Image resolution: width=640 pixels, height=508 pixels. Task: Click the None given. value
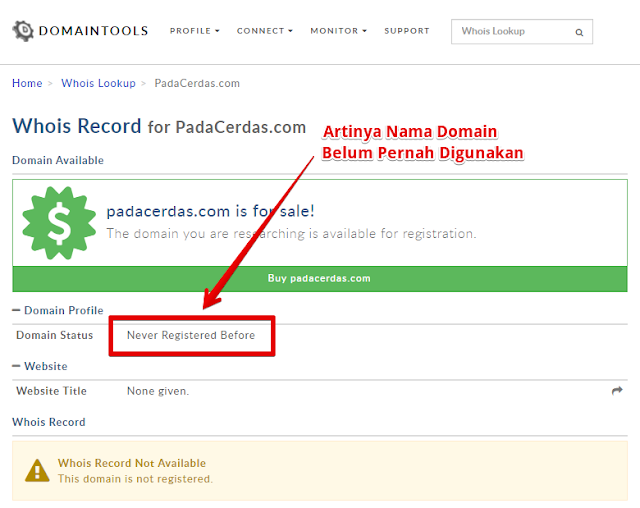158,391
